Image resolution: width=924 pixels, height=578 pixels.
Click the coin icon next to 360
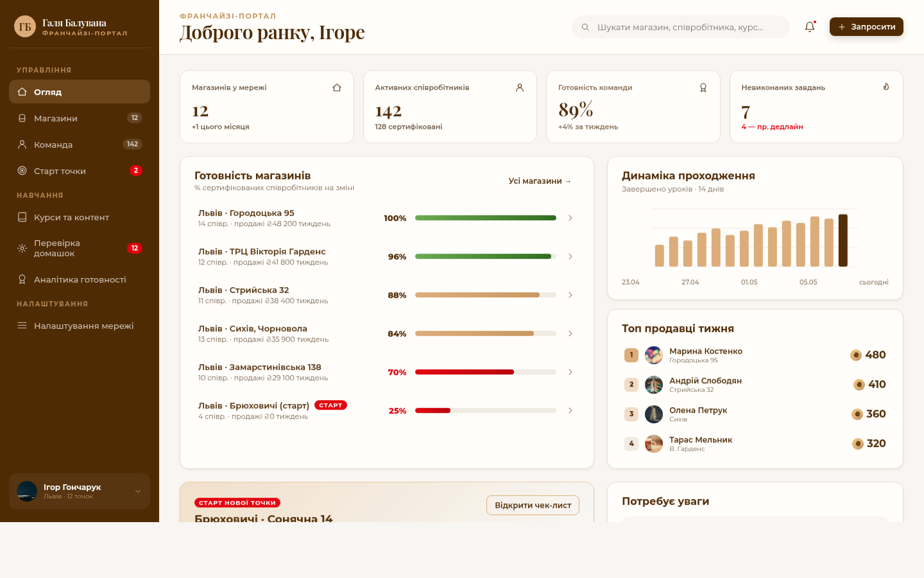coord(857,414)
